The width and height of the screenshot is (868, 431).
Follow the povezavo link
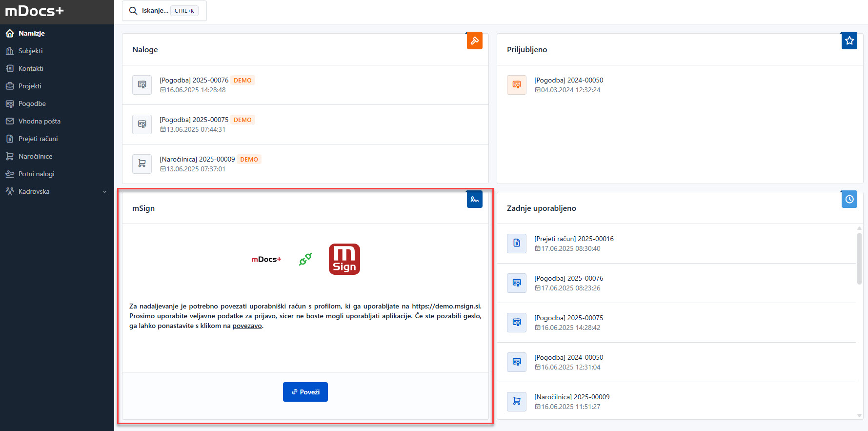point(247,326)
